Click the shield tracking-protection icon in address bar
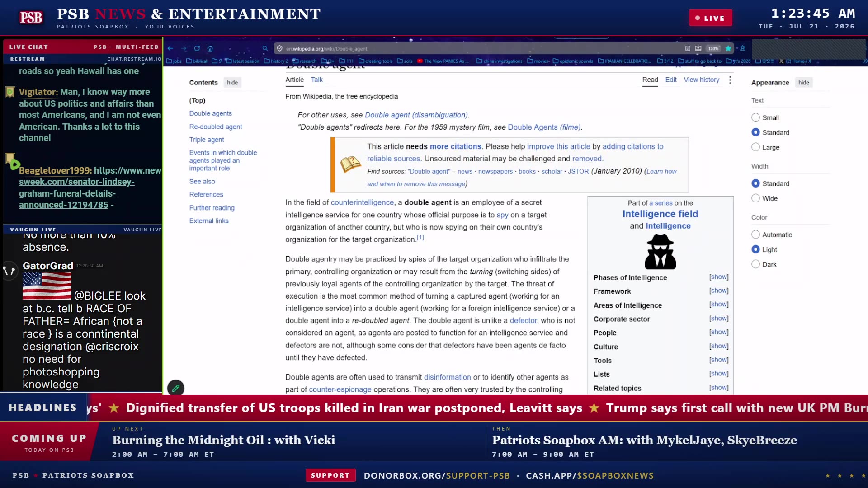This screenshot has width=868, height=488. point(279,48)
